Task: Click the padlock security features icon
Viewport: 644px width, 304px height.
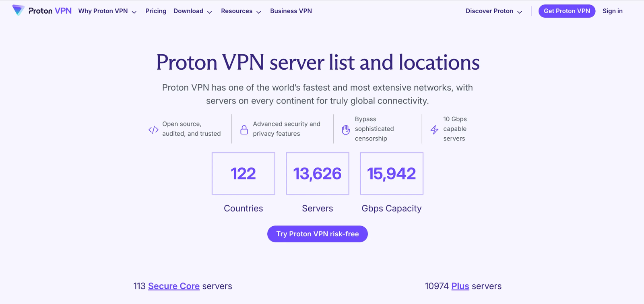Action: pyautogui.click(x=244, y=130)
